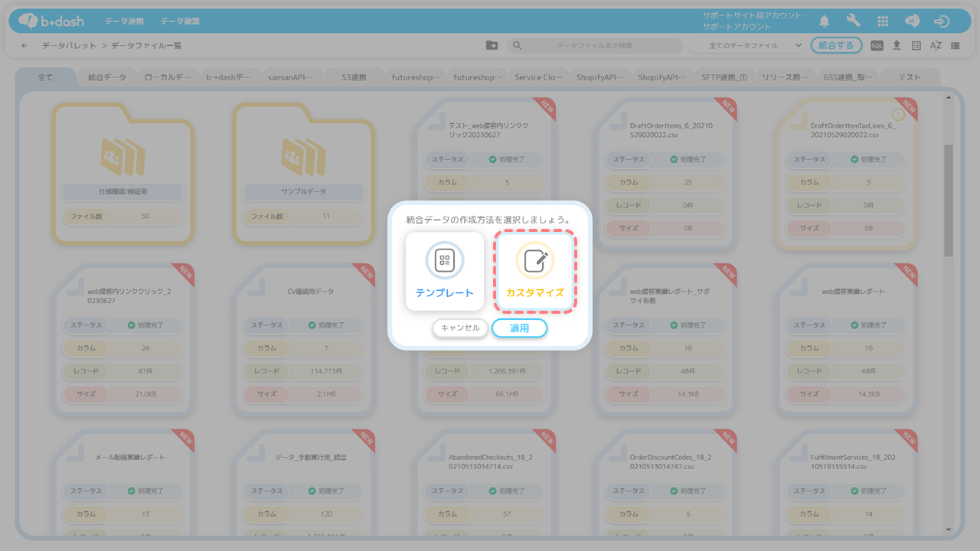Choose the カスタマイズ creation method
980x551 pixels.
534,272
